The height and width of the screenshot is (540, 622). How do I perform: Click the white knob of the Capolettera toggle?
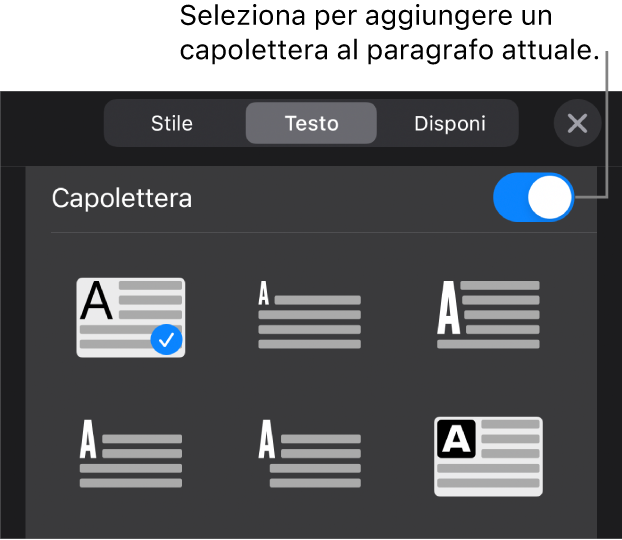[x=550, y=198]
